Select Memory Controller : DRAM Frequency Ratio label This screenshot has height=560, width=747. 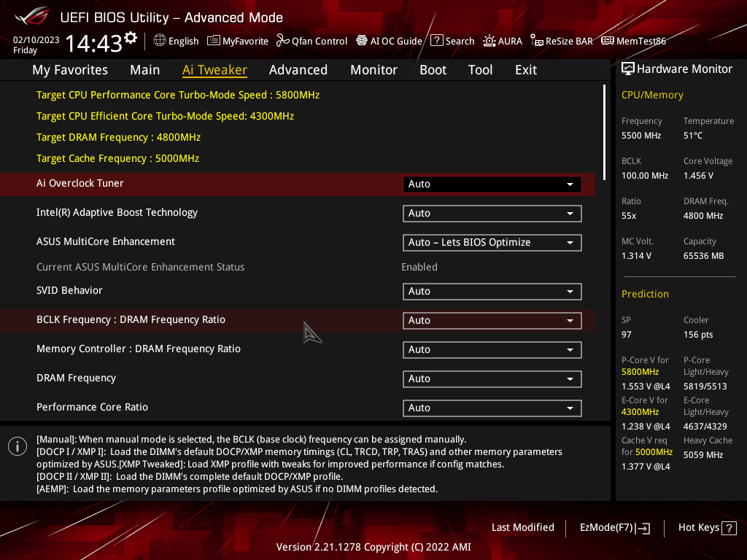coord(139,349)
